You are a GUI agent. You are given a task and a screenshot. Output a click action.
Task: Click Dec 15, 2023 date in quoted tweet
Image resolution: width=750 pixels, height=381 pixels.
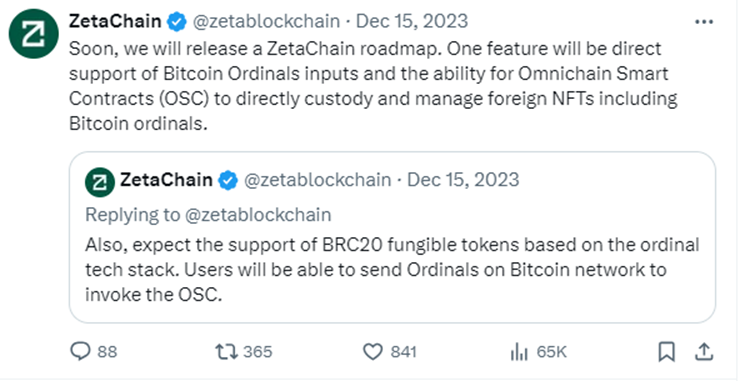[x=463, y=180]
